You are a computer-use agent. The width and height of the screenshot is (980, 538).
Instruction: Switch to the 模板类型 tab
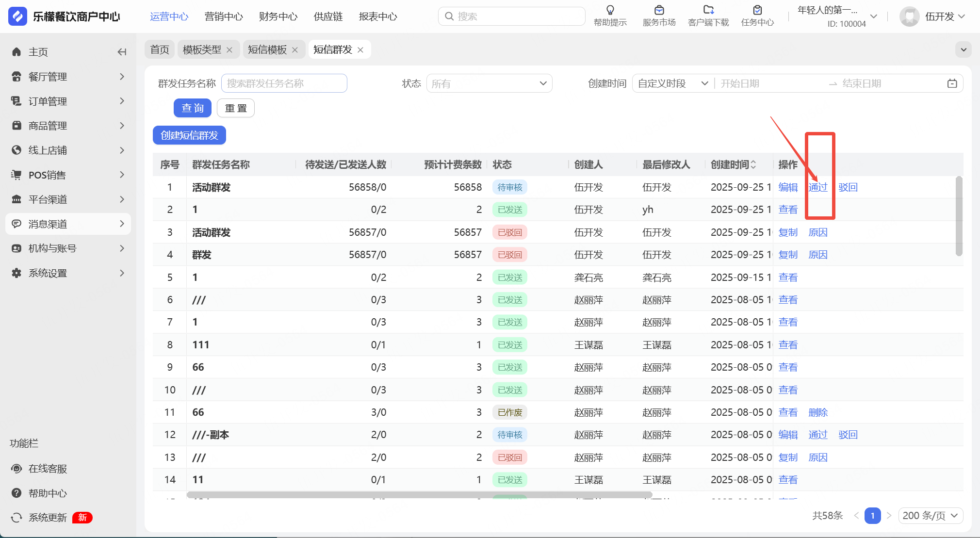pyautogui.click(x=202, y=49)
